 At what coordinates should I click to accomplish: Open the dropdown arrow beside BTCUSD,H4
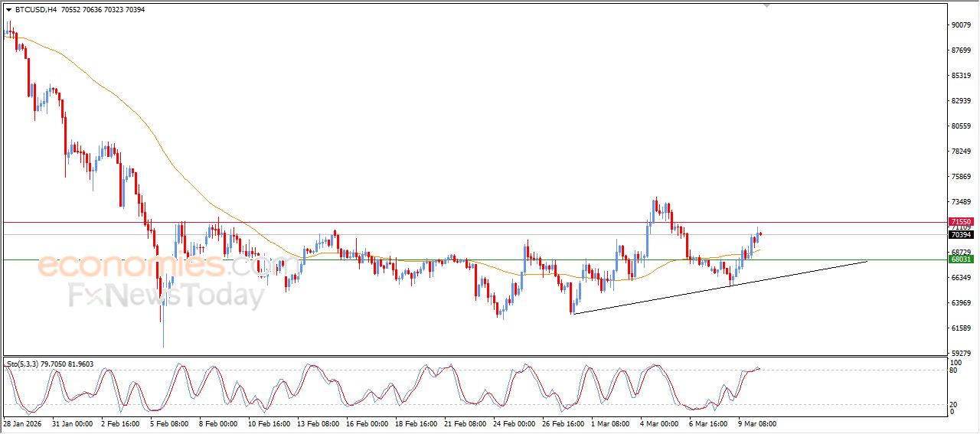pos(8,10)
